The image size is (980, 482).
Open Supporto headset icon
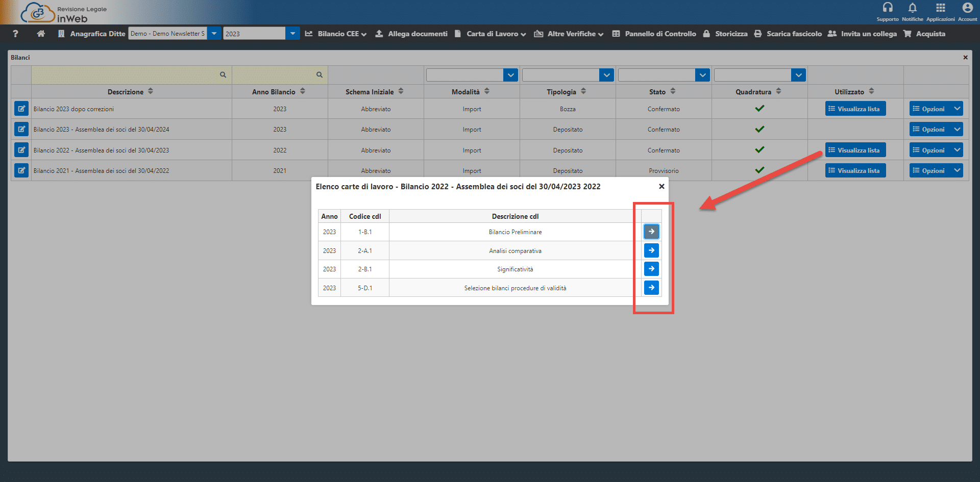[x=888, y=8]
